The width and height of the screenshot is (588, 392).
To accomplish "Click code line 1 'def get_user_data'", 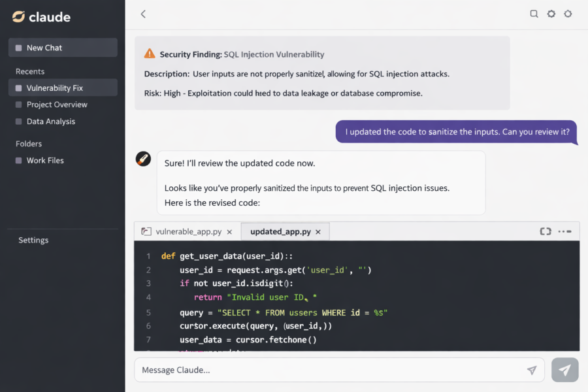I will 227,256.
